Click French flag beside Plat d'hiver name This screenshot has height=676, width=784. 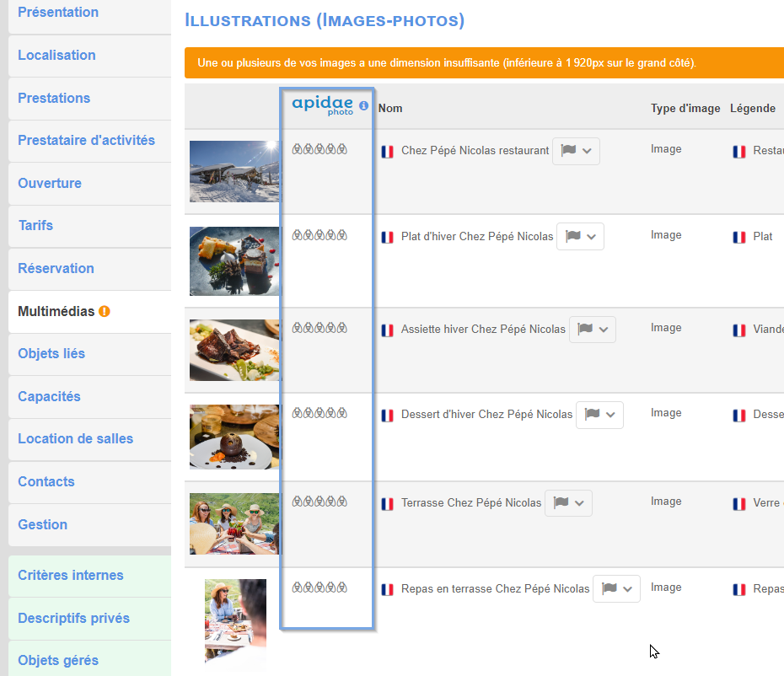click(388, 237)
